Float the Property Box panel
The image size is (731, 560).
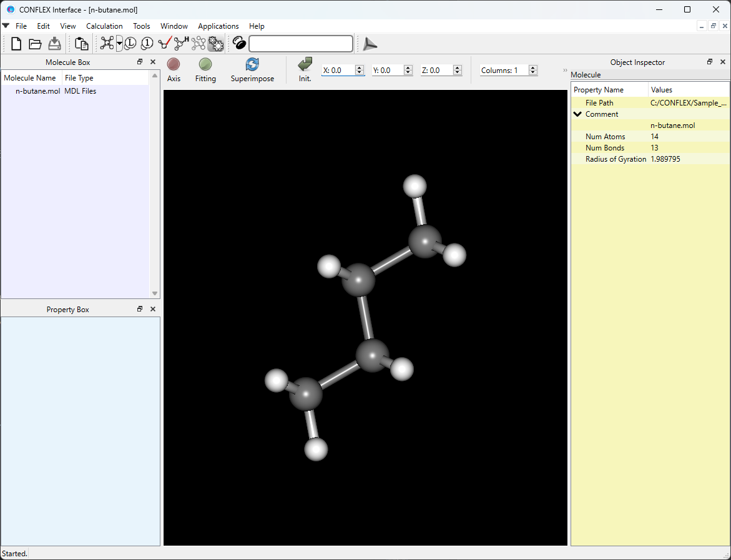tap(139, 308)
